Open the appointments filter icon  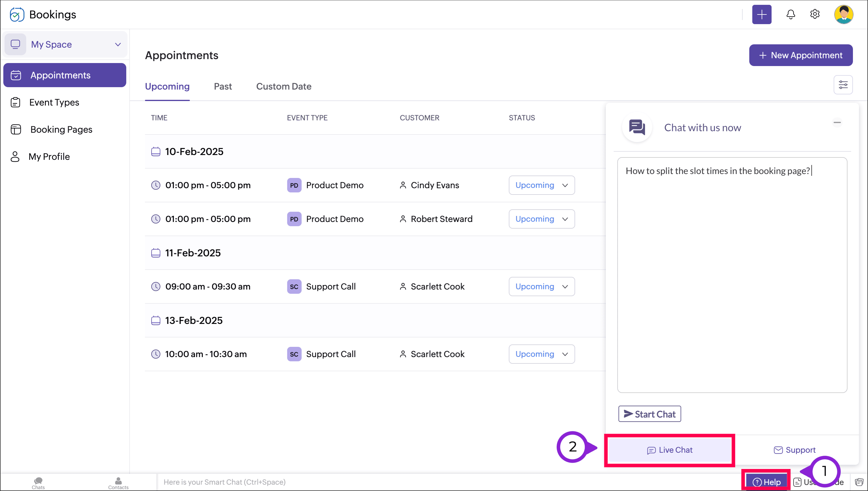point(843,85)
